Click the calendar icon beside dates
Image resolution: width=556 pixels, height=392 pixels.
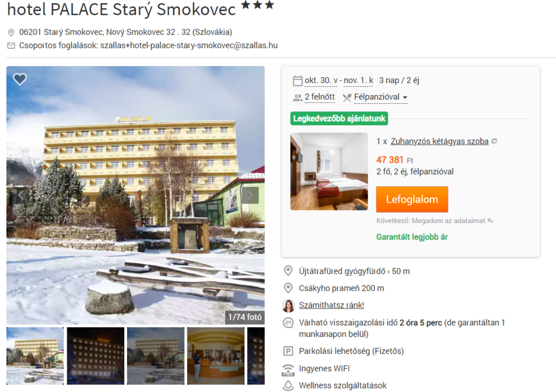coord(298,81)
